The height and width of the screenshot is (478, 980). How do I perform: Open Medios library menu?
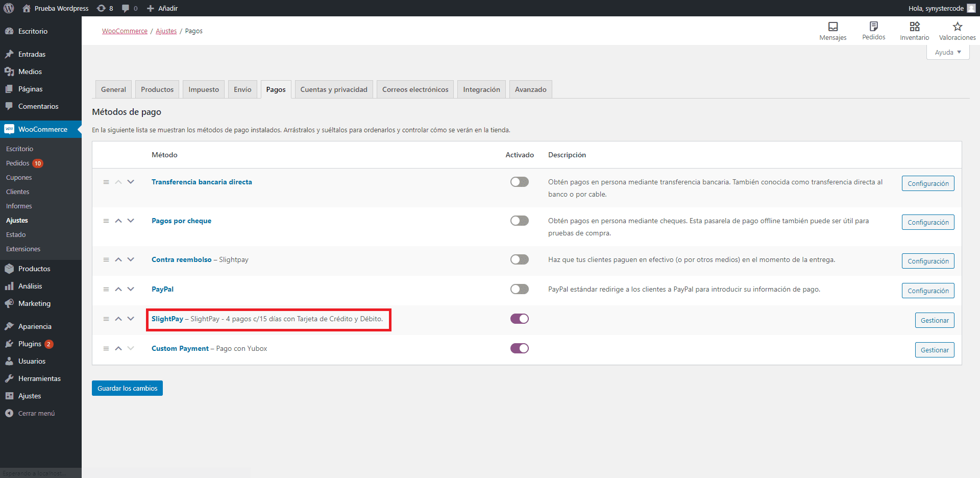41,71
